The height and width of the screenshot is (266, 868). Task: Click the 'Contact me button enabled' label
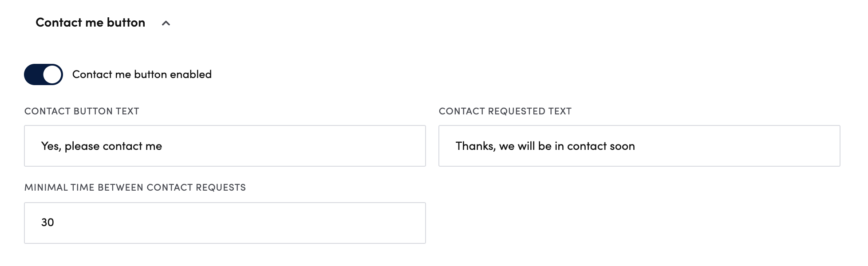pyautogui.click(x=142, y=74)
